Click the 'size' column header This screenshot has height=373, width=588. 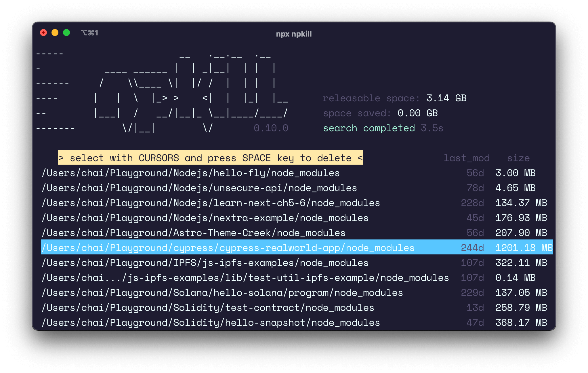518,158
